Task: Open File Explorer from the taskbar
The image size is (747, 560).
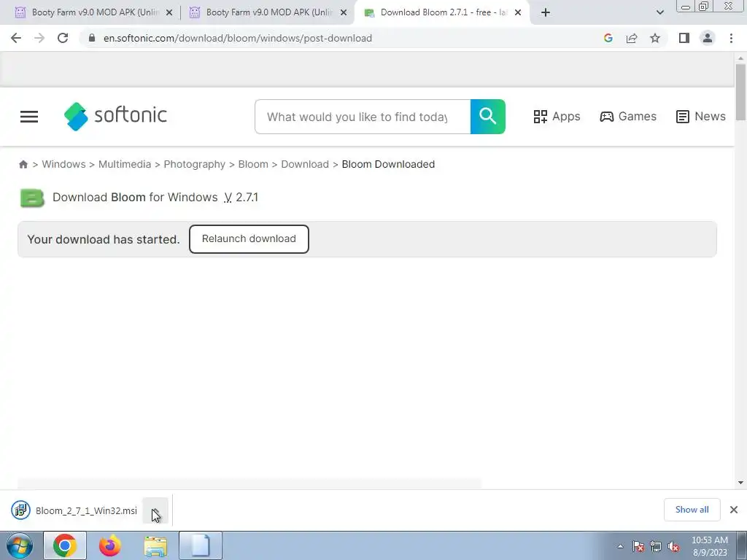Action: click(155, 545)
